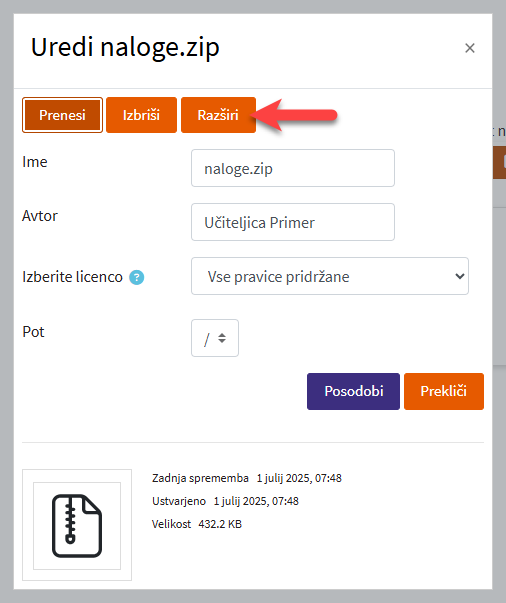Open the Pot path dropdown

pyautogui.click(x=215, y=338)
